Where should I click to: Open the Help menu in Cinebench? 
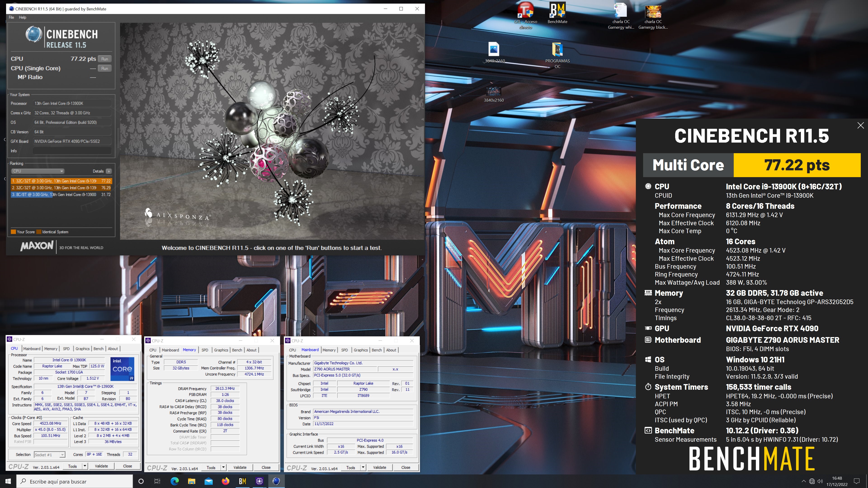click(x=23, y=17)
